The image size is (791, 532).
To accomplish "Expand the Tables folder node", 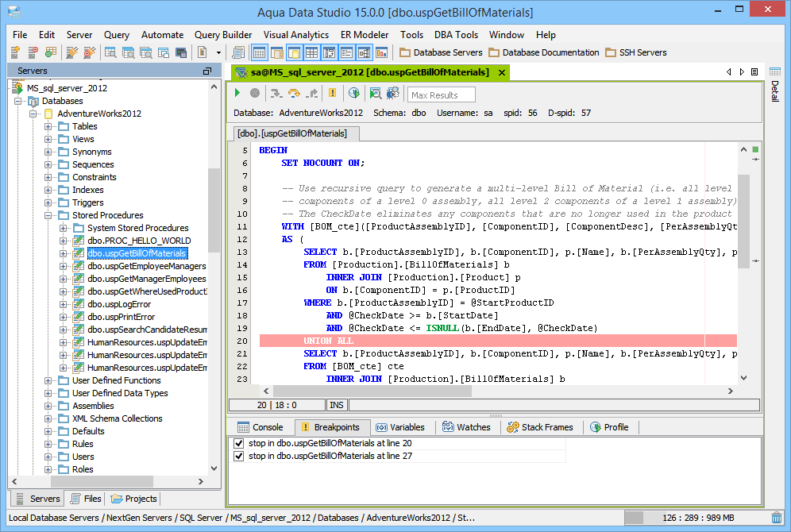I will click(49, 126).
